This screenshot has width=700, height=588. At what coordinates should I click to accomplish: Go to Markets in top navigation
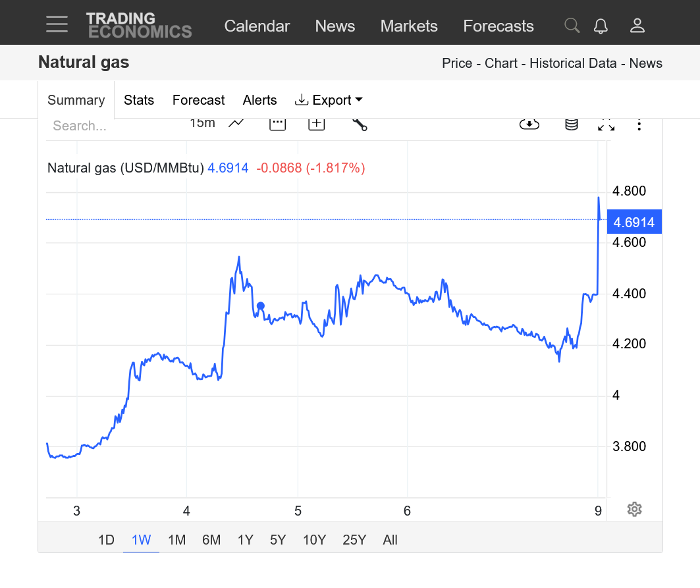point(409,26)
